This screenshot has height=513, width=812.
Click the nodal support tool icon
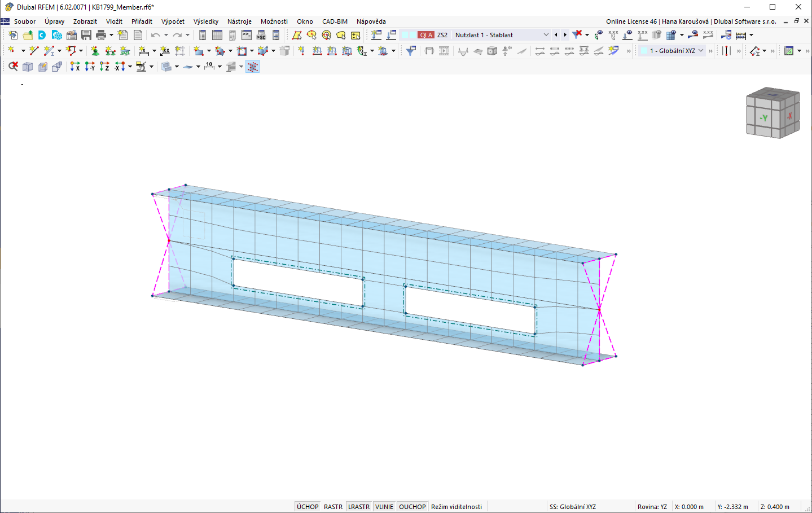pos(95,51)
